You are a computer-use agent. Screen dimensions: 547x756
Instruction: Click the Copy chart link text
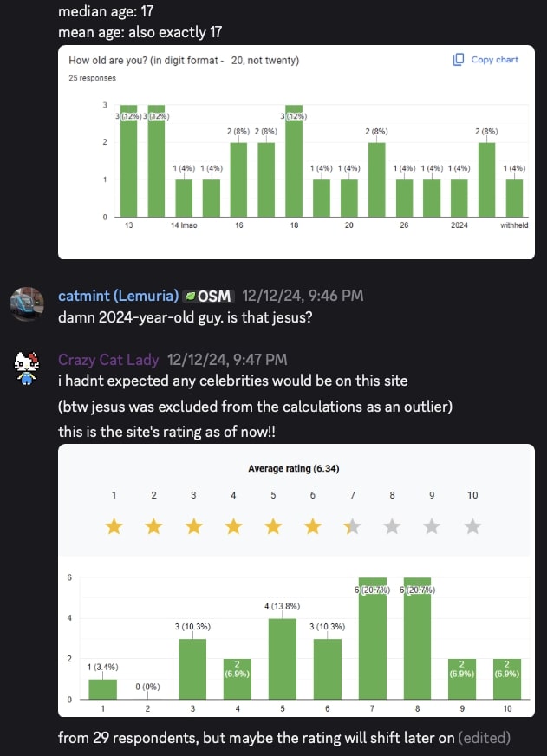coord(494,60)
